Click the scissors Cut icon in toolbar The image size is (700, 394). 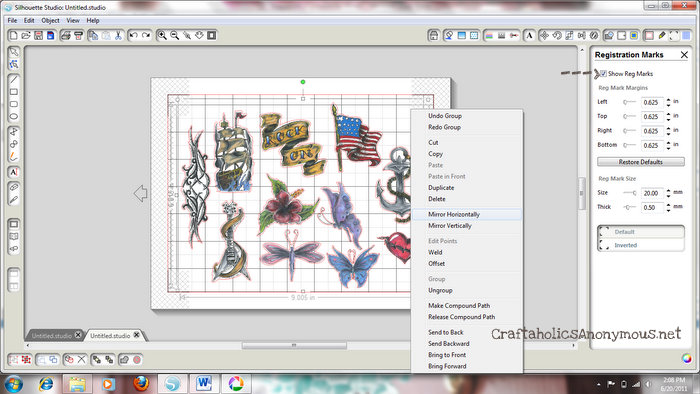118,35
